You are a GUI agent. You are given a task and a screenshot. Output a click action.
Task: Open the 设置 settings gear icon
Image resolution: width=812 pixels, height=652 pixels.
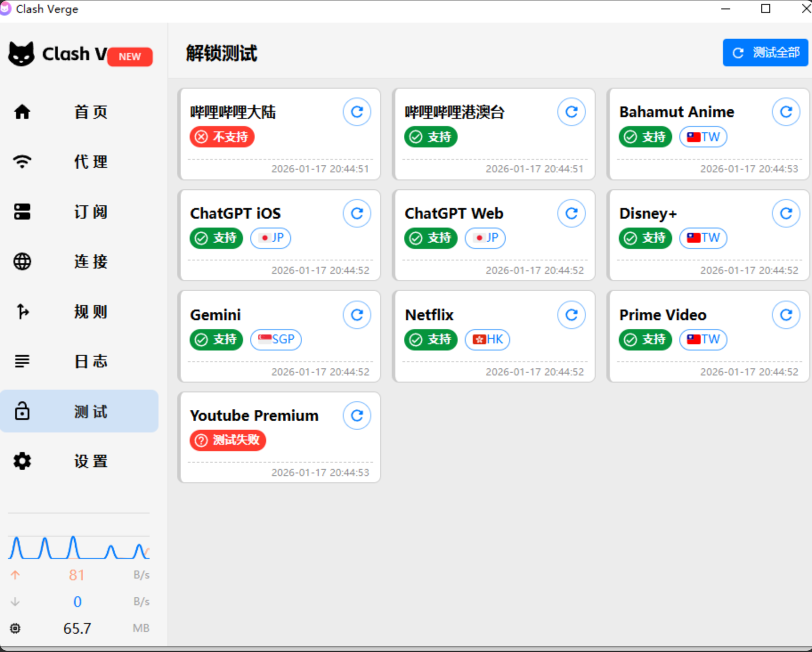click(22, 461)
